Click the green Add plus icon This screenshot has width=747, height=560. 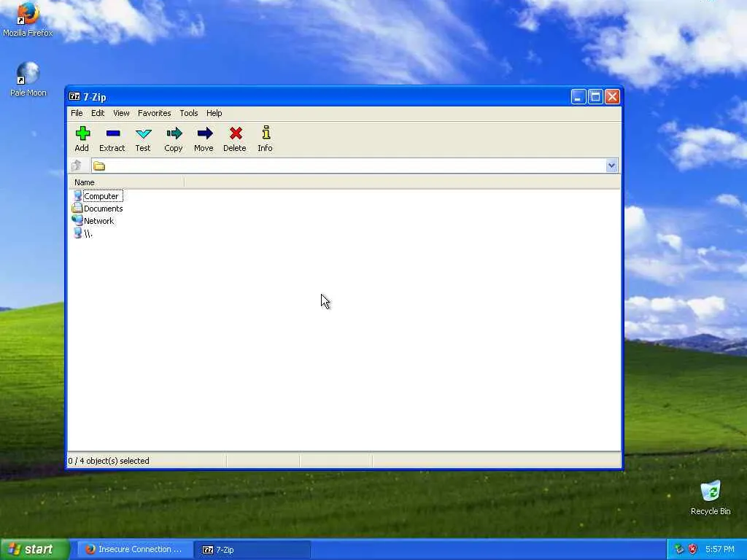[x=82, y=133]
